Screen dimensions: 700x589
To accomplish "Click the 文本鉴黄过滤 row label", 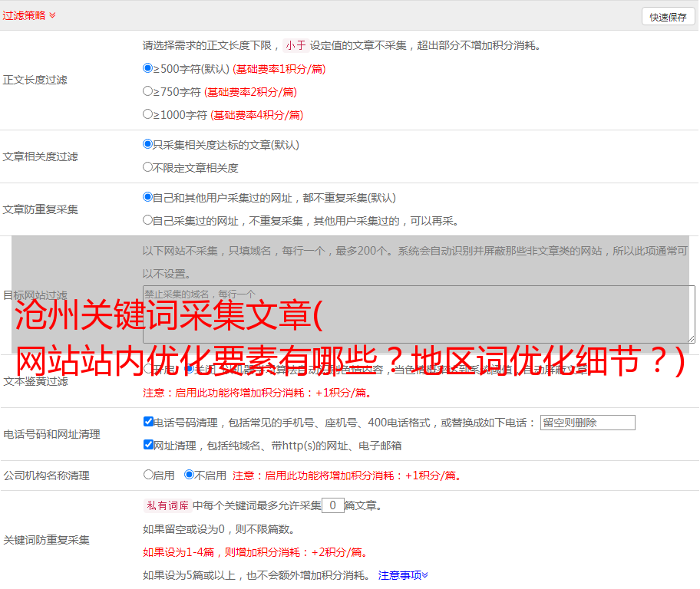I will [x=36, y=381].
